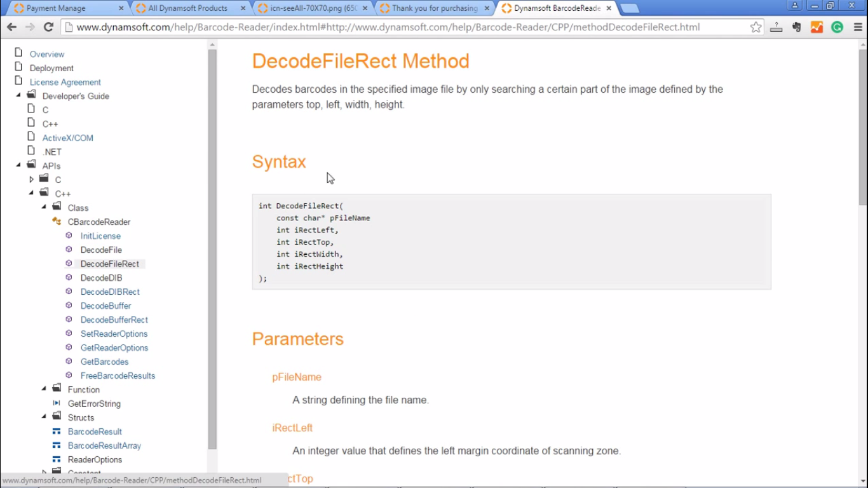Viewport: 868px width, 488px height.
Task: Click the function icon beside GetErrorString
Action: (x=57, y=403)
